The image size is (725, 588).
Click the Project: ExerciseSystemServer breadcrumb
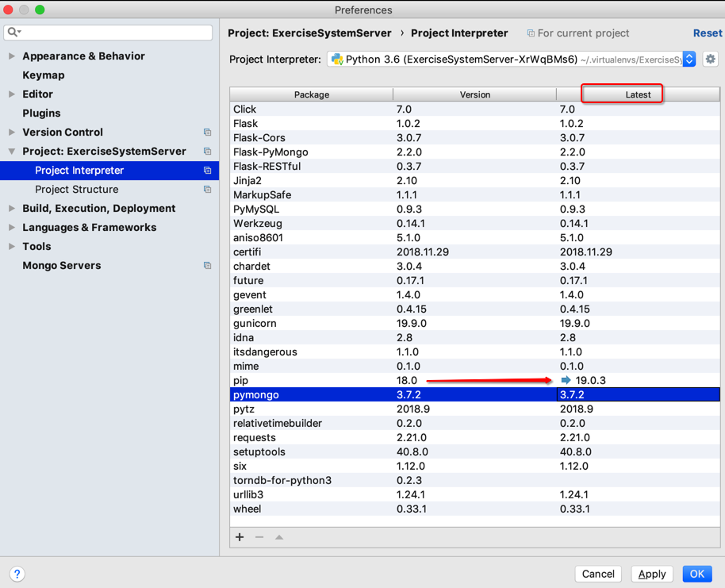[310, 33]
